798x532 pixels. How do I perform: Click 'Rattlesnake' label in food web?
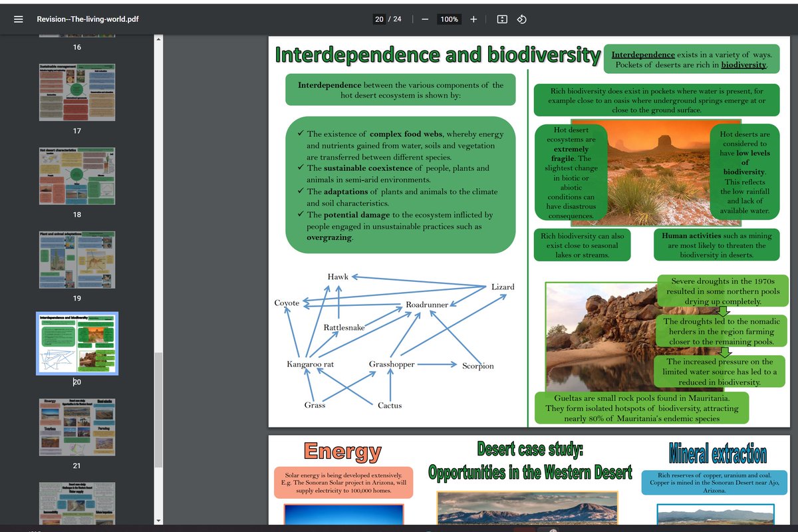pyautogui.click(x=344, y=328)
